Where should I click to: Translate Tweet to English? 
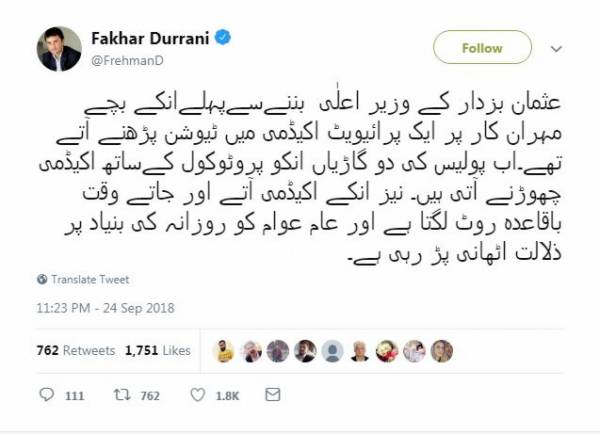point(90,280)
